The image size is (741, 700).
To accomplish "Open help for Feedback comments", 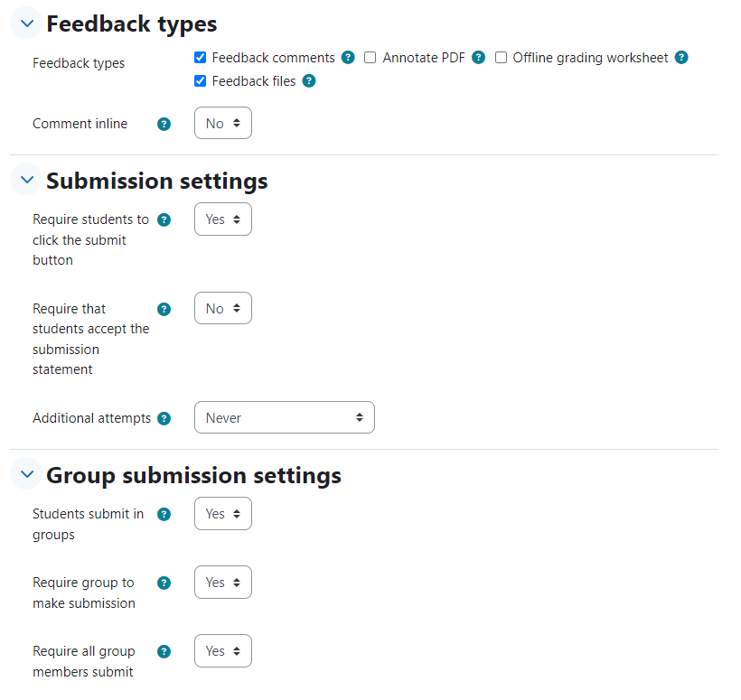I will click(x=348, y=58).
